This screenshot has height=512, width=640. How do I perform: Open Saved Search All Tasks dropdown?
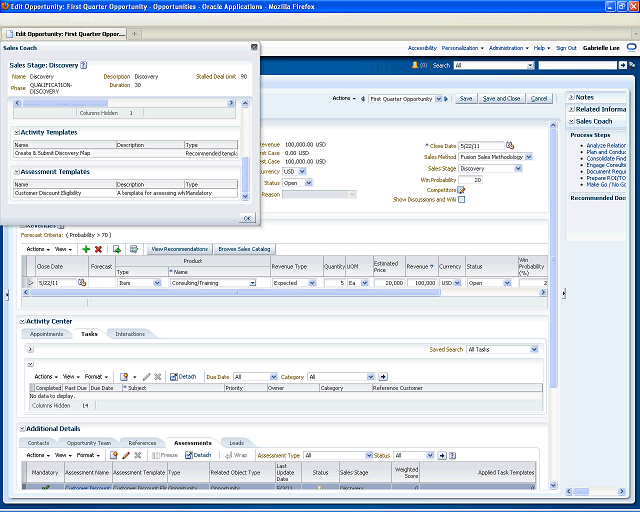534,349
